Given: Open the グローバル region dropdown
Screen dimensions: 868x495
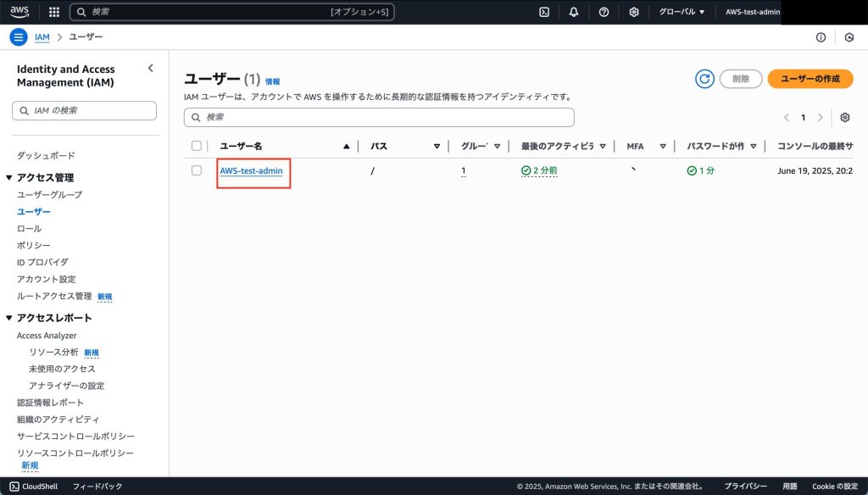Looking at the screenshot, I should tap(682, 12).
